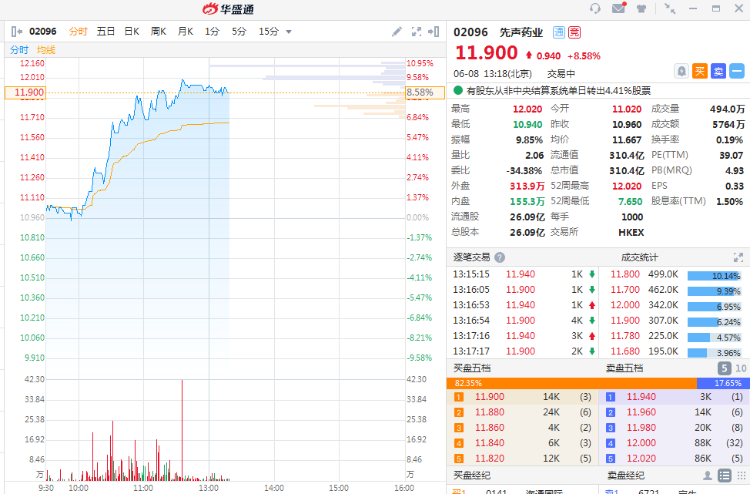Select bid level 4 at 11.840
The height and width of the screenshot is (494, 750).
tap(522, 443)
